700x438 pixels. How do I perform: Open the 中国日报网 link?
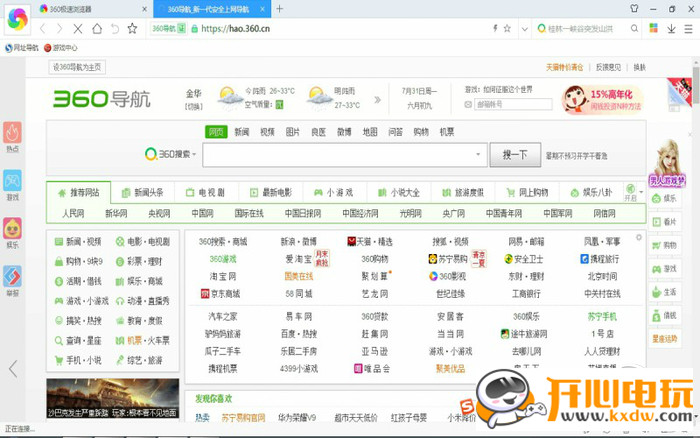coord(303,213)
